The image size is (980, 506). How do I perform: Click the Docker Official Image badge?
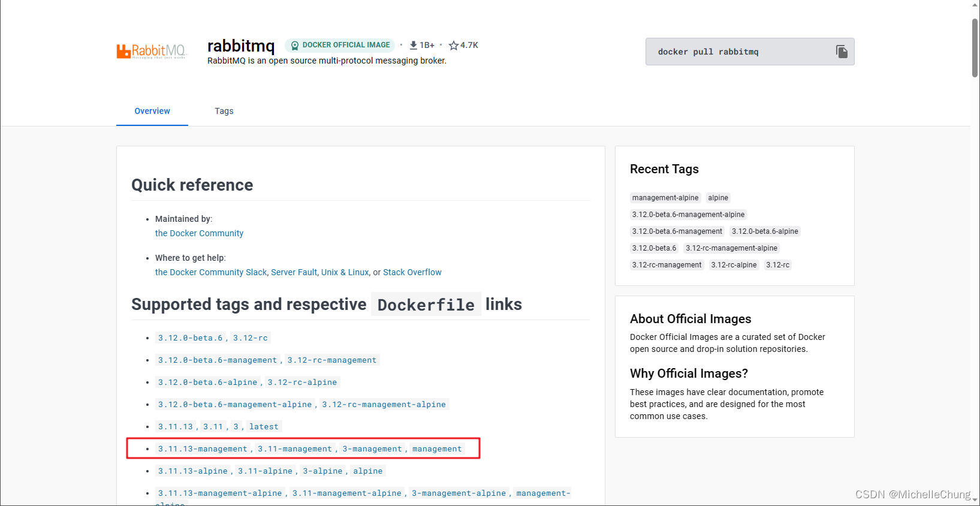tap(340, 45)
